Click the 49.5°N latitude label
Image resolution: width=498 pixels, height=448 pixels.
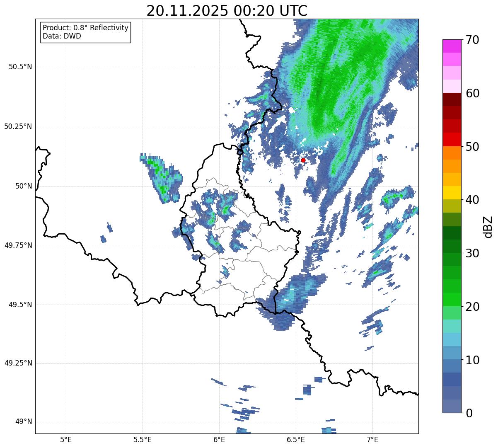tap(20, 305)
